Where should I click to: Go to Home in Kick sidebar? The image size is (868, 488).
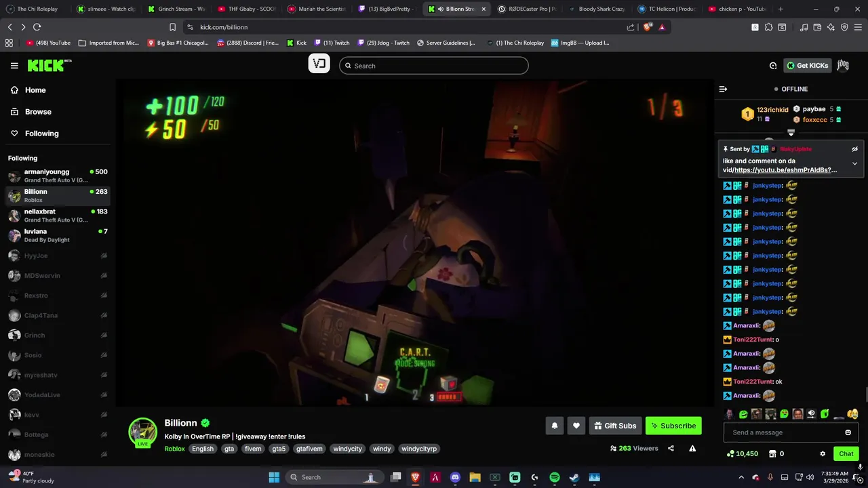(28, 90)
